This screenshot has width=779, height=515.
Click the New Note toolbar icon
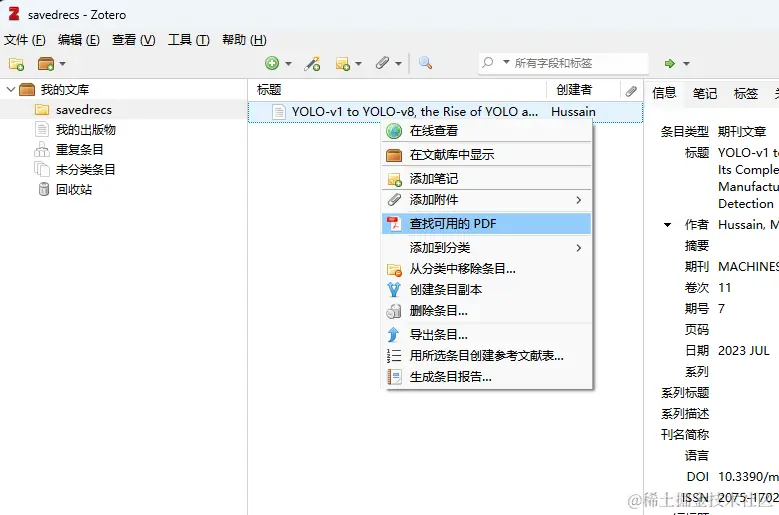pos(343,64)
